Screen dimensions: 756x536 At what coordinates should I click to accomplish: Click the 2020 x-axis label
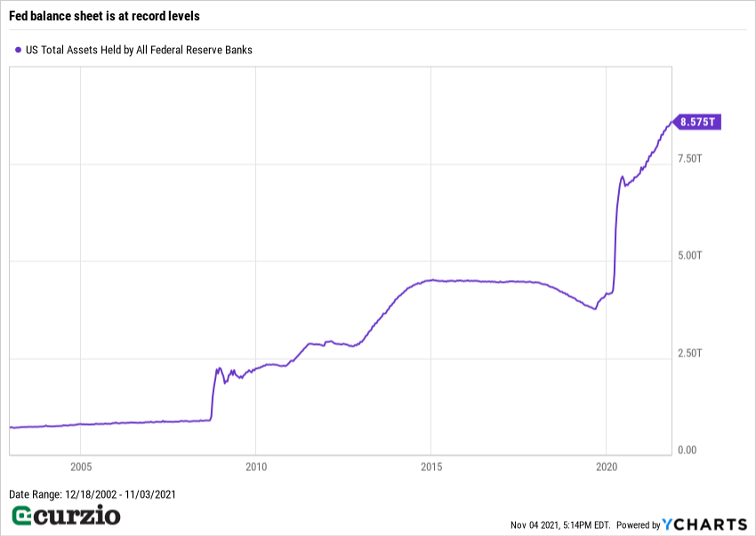(606, 466)
